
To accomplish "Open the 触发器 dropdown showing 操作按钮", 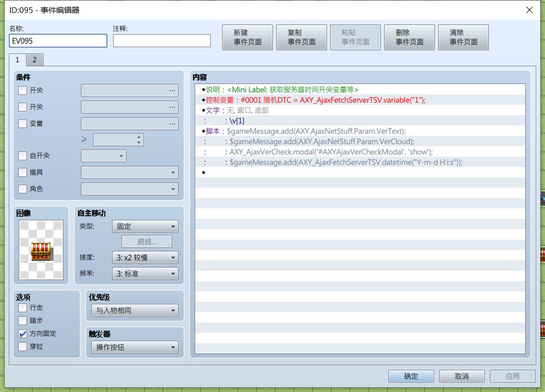I will point(135,347).
